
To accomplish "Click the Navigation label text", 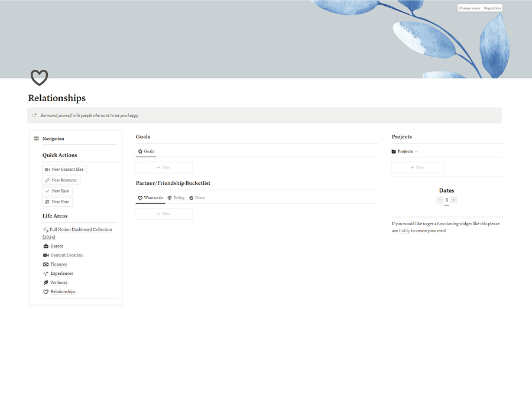I will point(53,139).
